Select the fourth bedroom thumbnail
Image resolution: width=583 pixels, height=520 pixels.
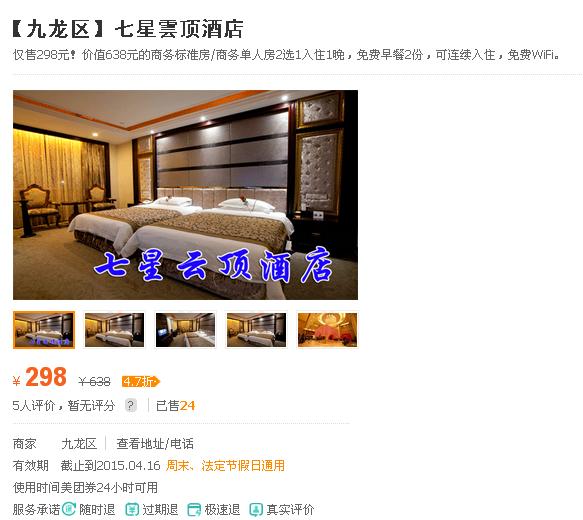click(257, 330)
